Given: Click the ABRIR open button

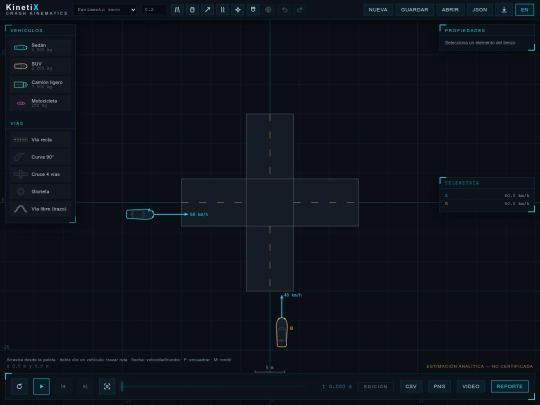Looking at the screenshot, I should 450,10.
